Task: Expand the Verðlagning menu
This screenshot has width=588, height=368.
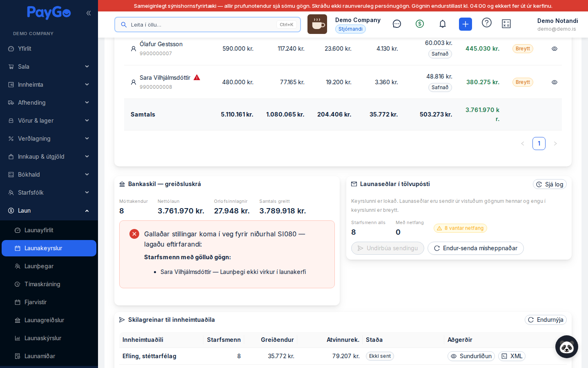Action: click(x=49, y=139)
